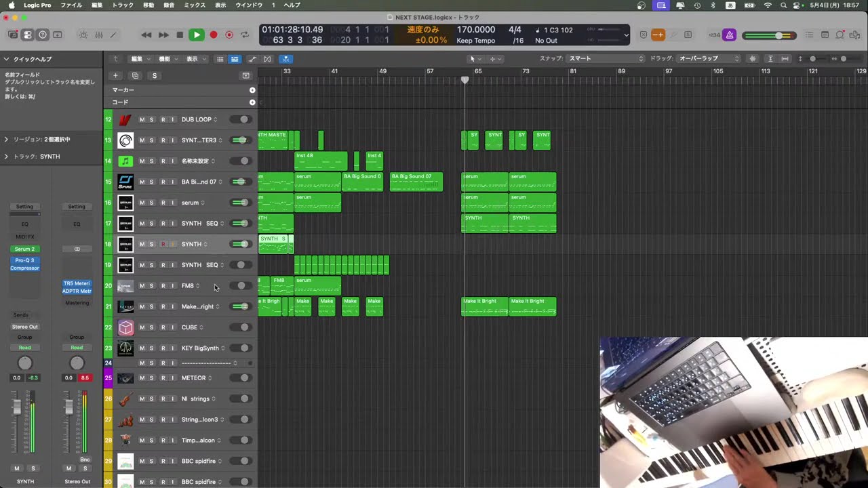This screenshot has height=488, width=868.
Task: Solo the serum track 16
Action: (x=151, y=203)
